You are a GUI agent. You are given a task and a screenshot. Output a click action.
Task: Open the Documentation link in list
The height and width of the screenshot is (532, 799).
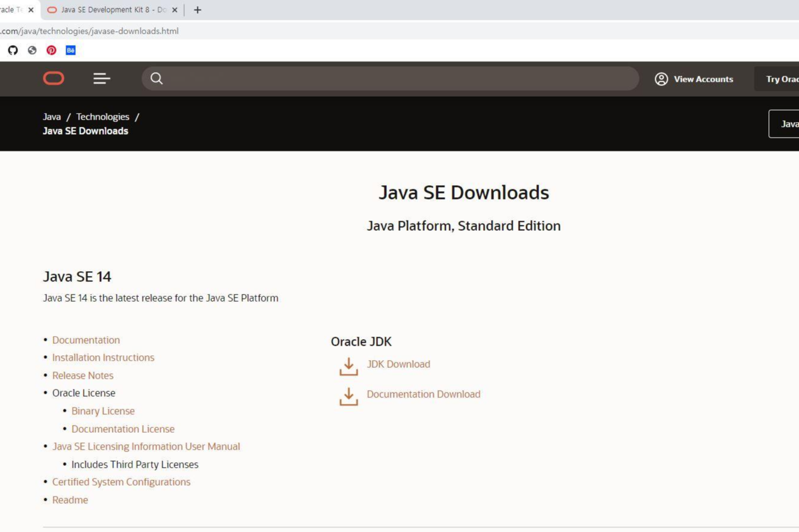click(x=86, y=340)
